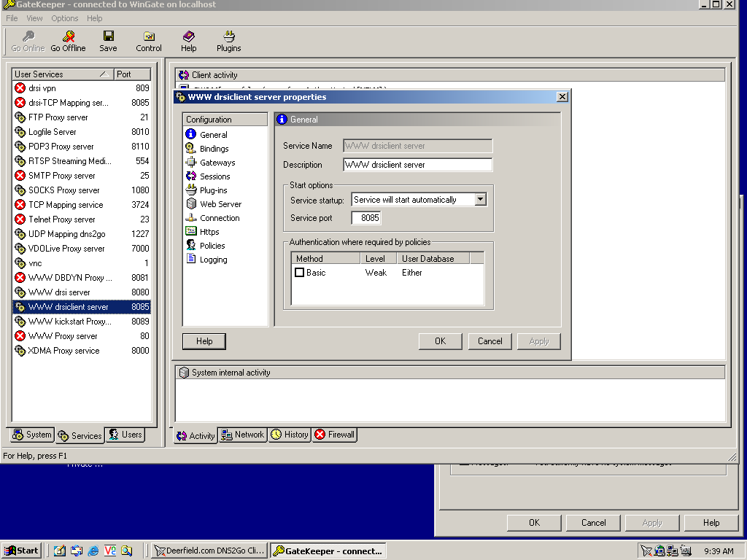Switch to the Network tab
This screenshot has height=560, width=747.
pyautogui.click(x=242, y=435)
